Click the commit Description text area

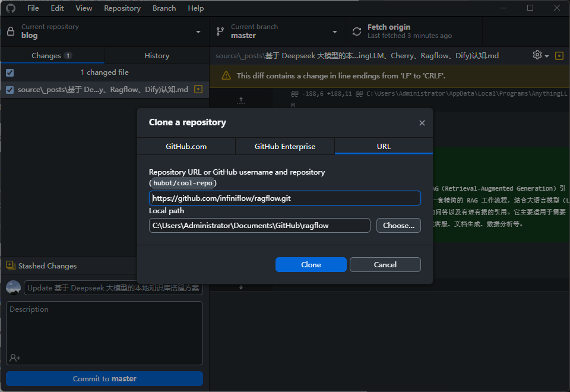[x=104, y=333]
